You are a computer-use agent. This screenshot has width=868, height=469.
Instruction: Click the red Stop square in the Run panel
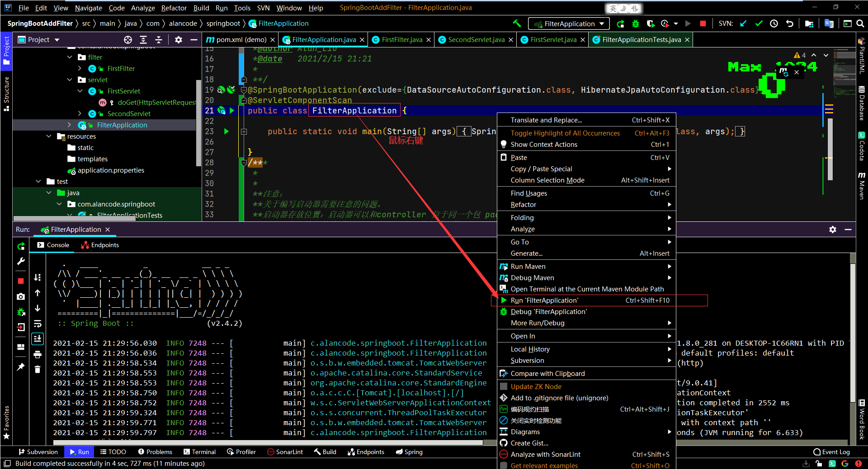point(21,281)
